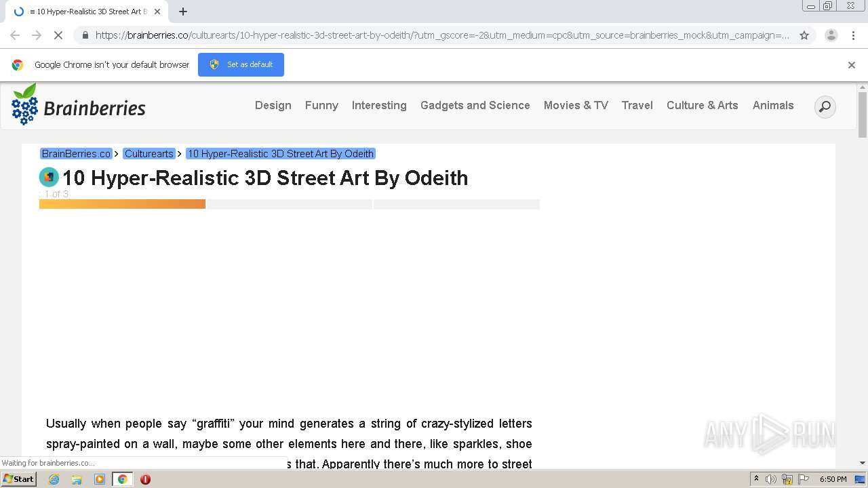Open the Movies & TV category
Image resolution: width=868 pixels, height=488 pixels.
coord(576,105)
